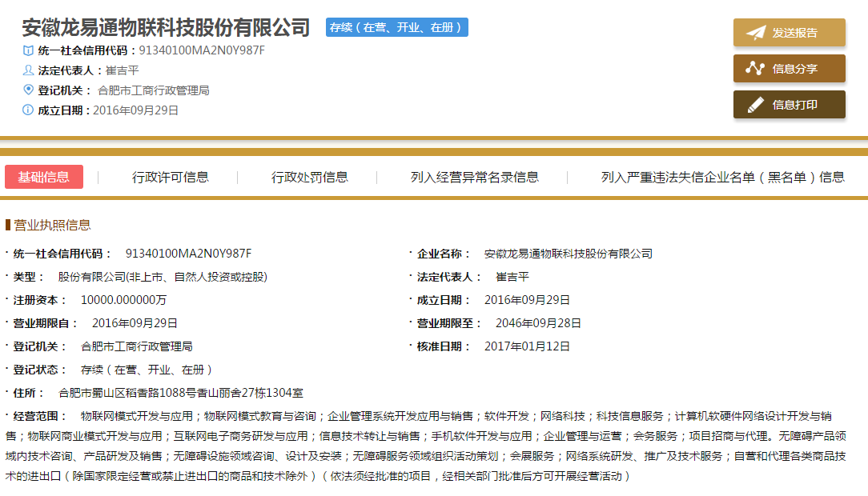The width and height of the screenshot is (868, 496).
Task: Click the 营业期限至 value 2046年09月28日
Action: tap(532, 323)
